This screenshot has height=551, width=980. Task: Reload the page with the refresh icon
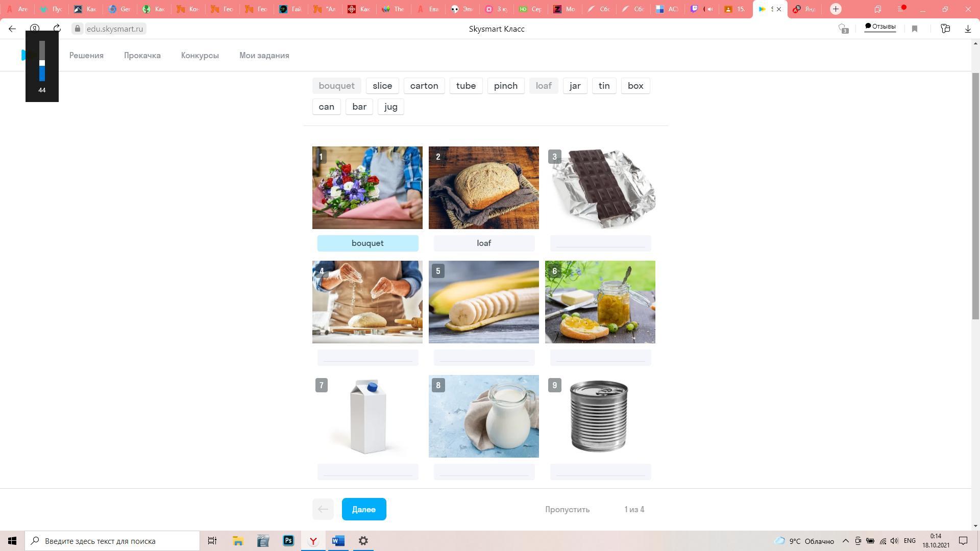57,29
